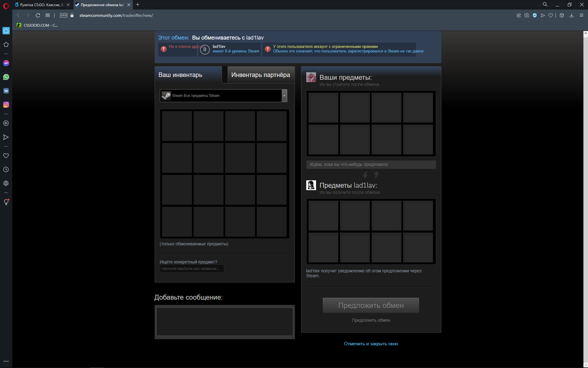588x368 pixels.
Task: Click the VPN badge in address bar
Action: coord(64,15)
